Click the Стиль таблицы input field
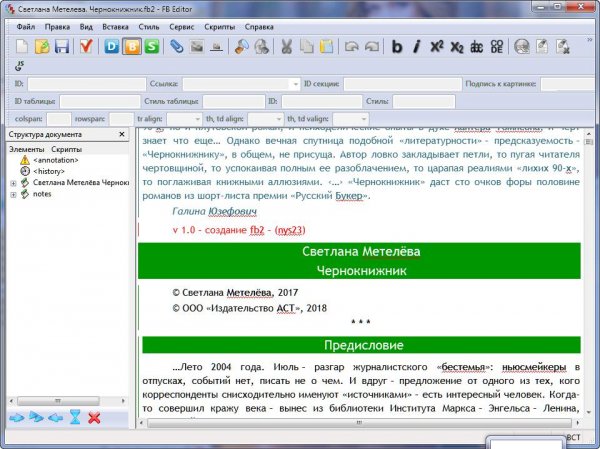 (x=233, y=101)
